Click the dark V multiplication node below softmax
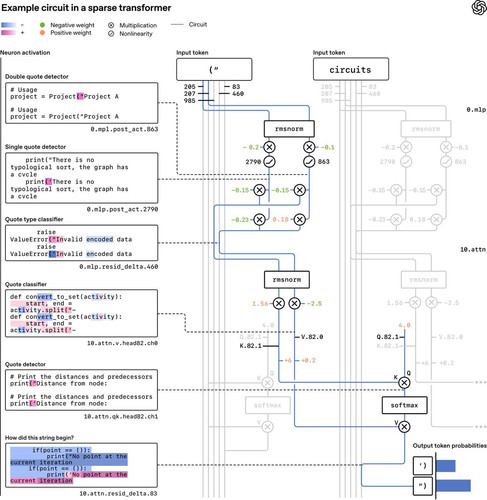The height and width of the screenshot is (500, 487). pyautogui.click(x=404, y=427)
